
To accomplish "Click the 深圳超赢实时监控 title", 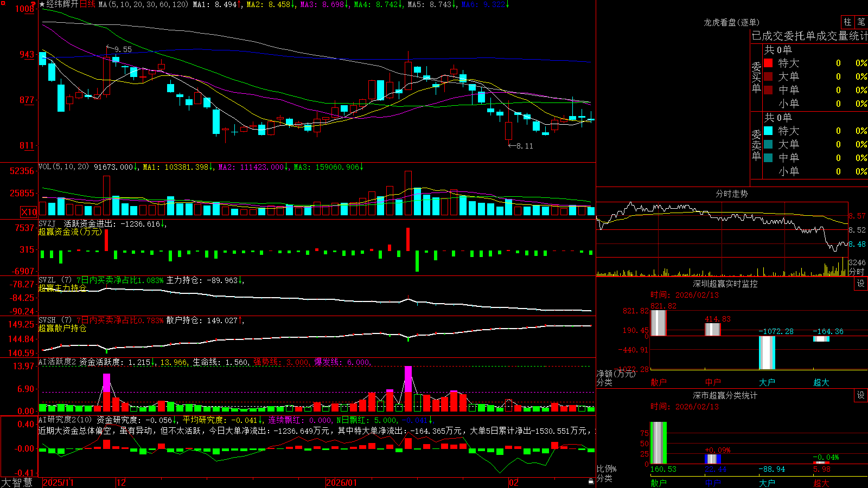I will pos(725,284).
